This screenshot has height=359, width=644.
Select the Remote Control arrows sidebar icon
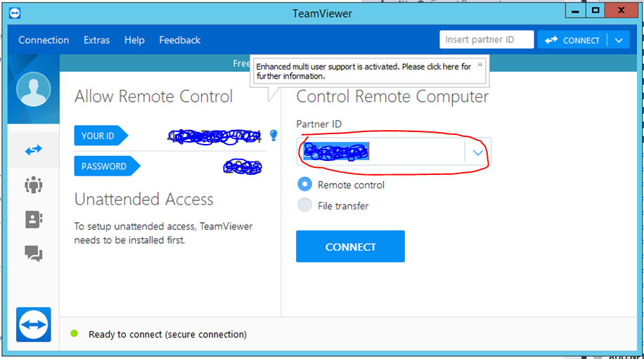tap(33, 150)
